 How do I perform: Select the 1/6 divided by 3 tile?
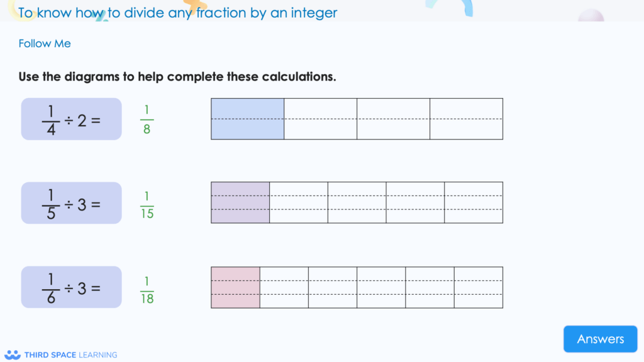[71, 287]
